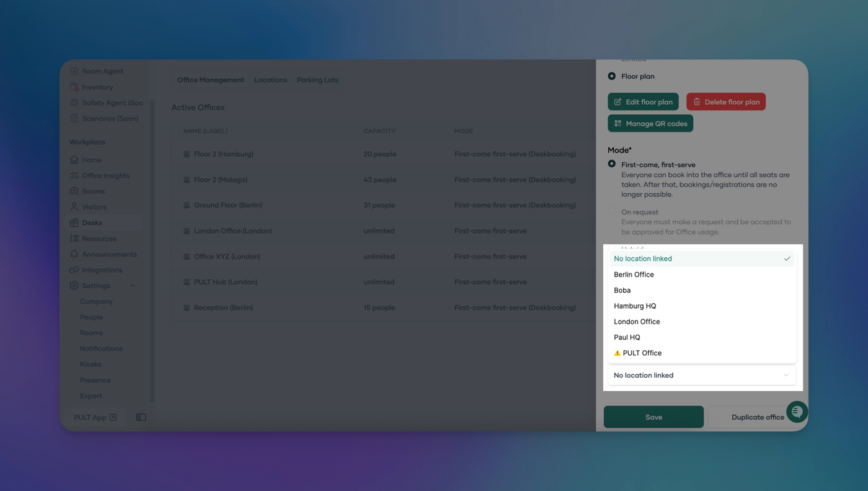Collapse the Settings section chevron

click(133, 286)
